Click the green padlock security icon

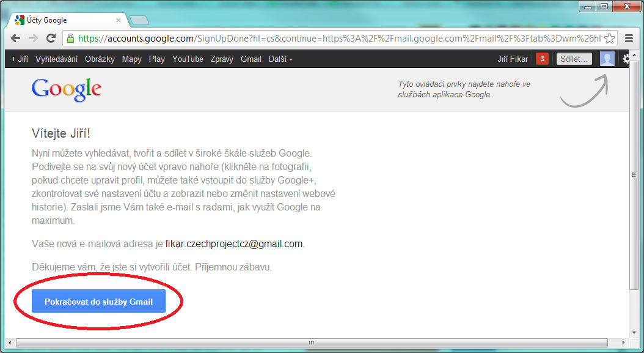tap(70, 39)
